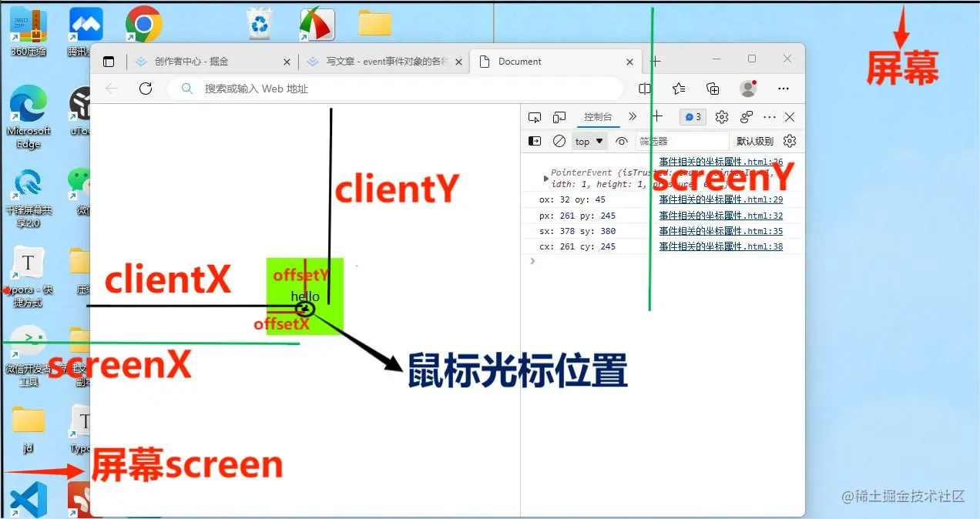Create a live expression with the eye icon
The image size is (980, 519).
click(x=621, y=141)
